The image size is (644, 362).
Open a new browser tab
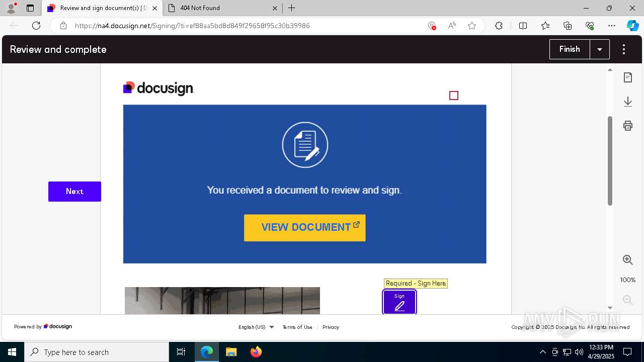point(292,8)
